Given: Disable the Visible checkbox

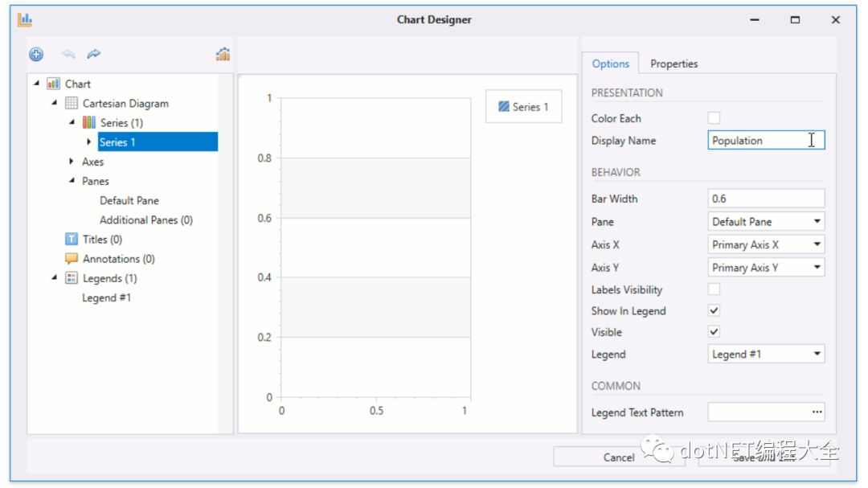Looking at the screenshot, I should pos(714,331).
